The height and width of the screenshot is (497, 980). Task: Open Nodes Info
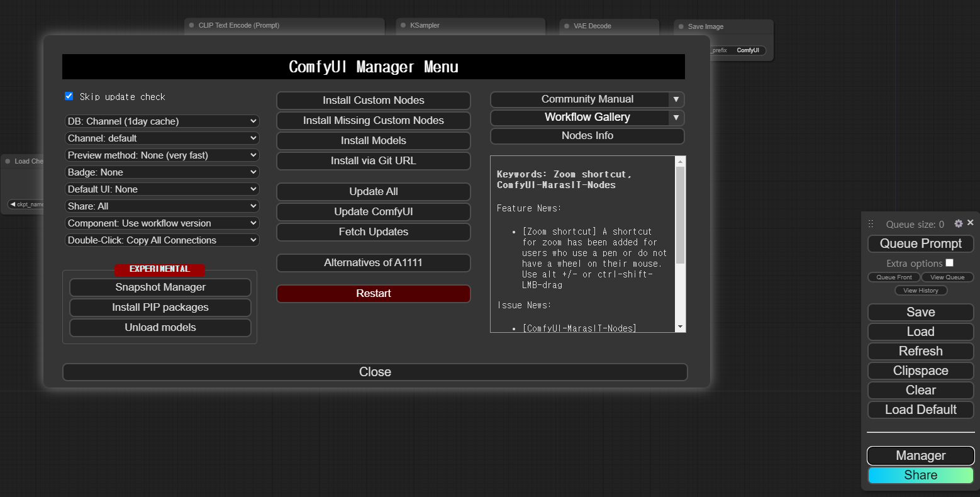[587, 136]
